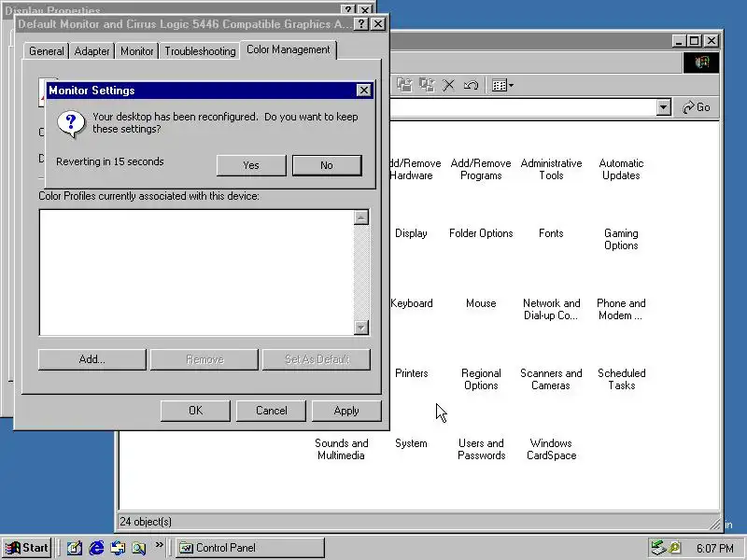Click the Undo arrow icon in Control Panel toolbar
747x560 pixels.
(471, 85)
